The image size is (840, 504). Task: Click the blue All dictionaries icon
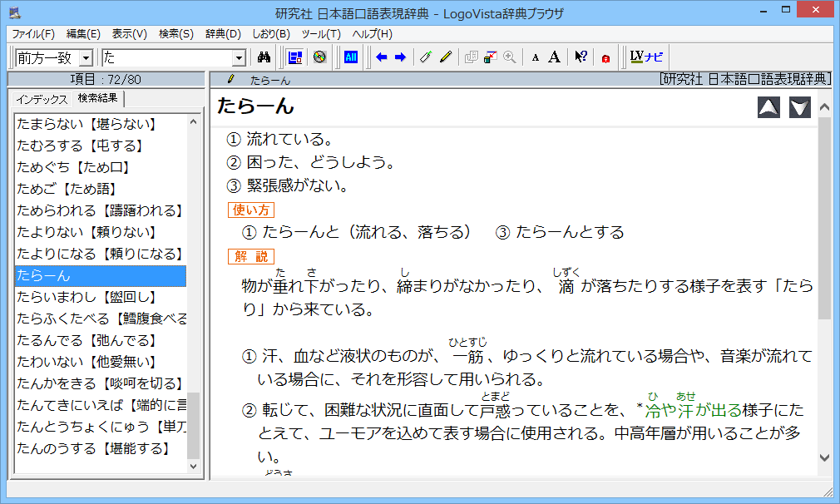[351, 57]
